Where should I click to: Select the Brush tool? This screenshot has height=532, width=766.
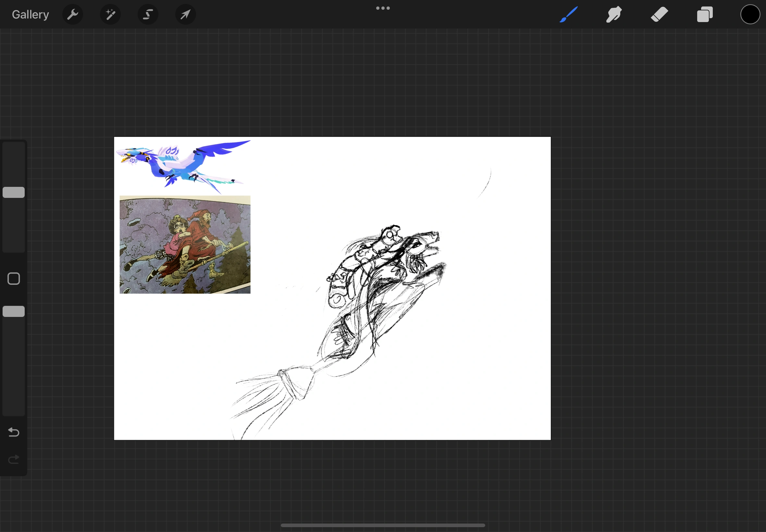569,14
